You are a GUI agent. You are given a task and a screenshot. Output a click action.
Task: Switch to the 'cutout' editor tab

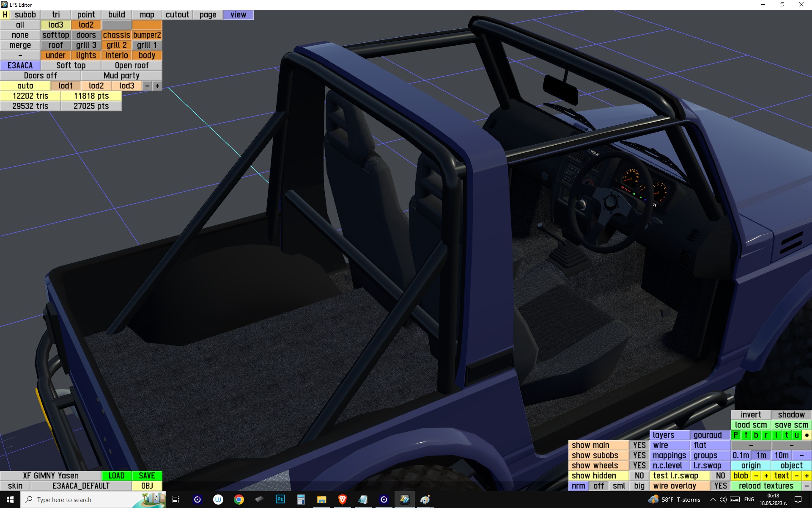(x=177, y=14)
